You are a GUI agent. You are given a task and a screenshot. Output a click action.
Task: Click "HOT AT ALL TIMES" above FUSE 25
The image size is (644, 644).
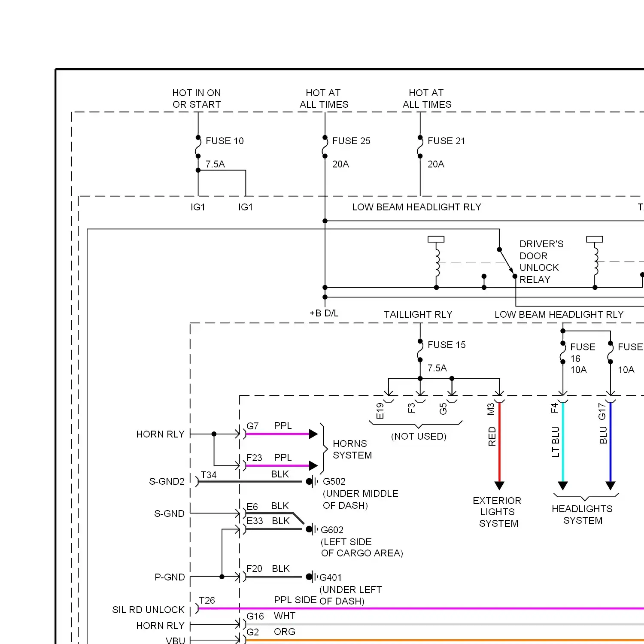324,99
